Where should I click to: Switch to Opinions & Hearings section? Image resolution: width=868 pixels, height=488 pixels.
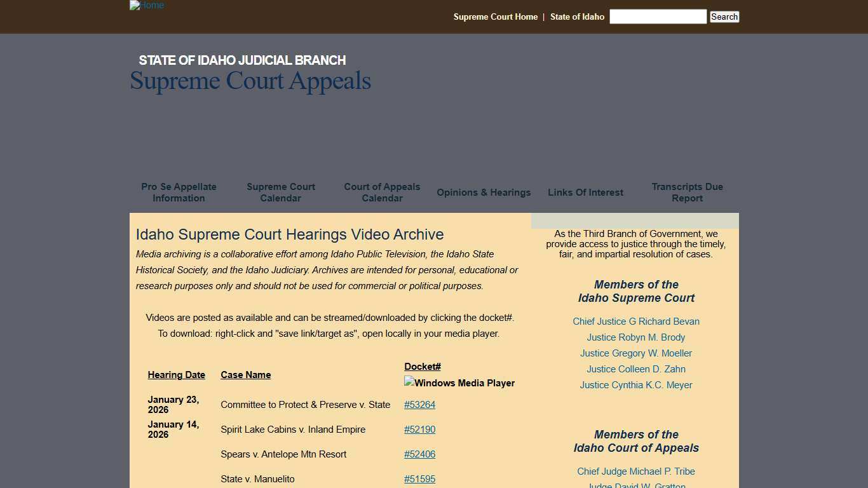point(484,193)
